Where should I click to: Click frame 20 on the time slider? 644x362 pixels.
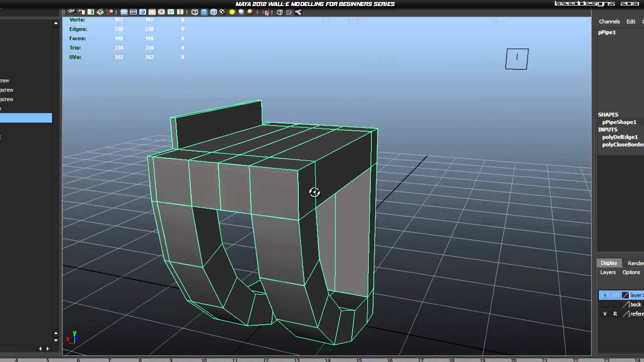pyautogui.click(x=514, y=359)
